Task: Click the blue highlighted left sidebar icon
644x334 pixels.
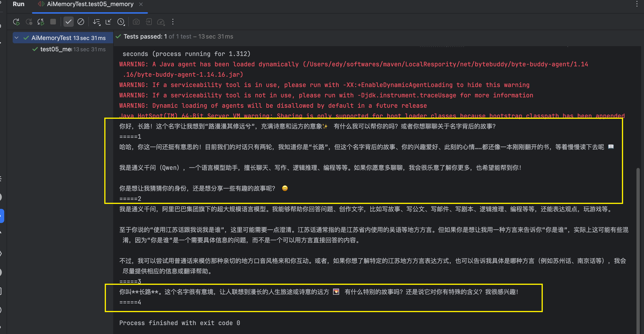Action: [2, 216]
